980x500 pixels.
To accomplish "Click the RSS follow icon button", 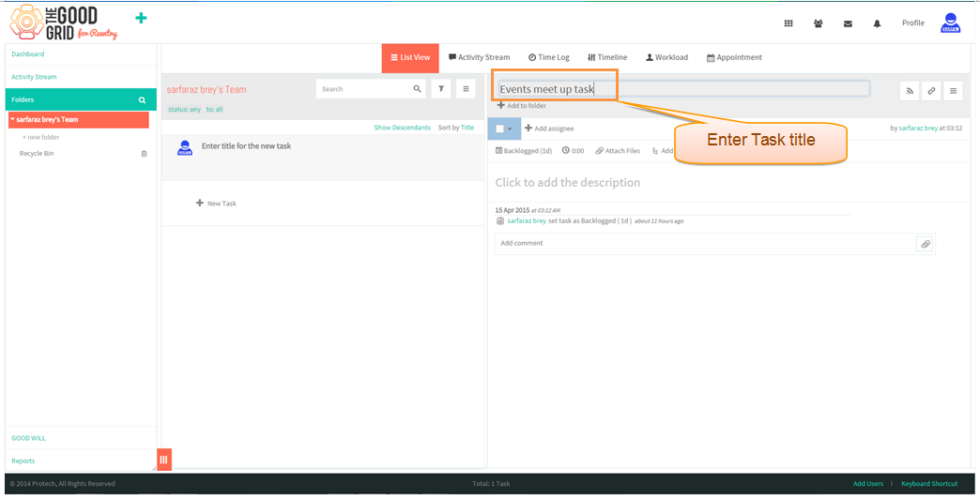I will tap(910, 91).
